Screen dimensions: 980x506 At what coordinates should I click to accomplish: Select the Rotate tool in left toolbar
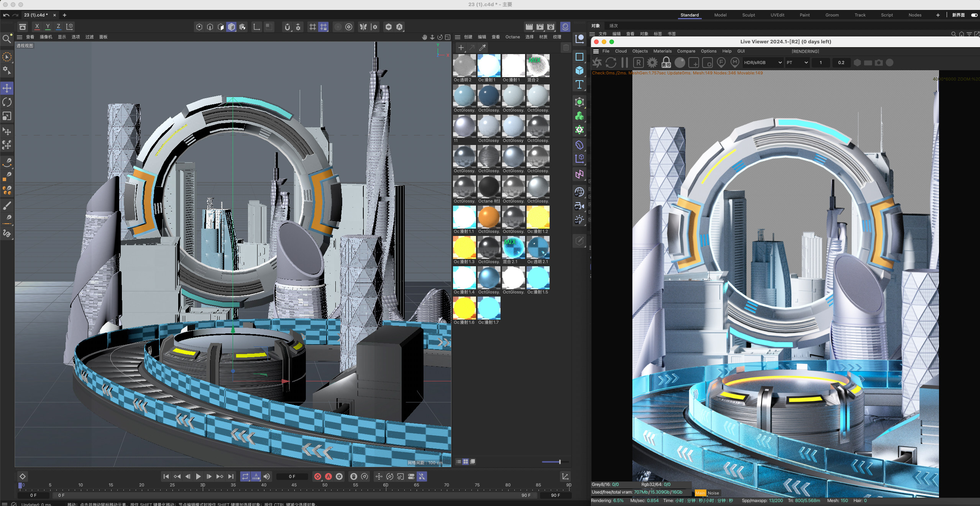point(7,102)
